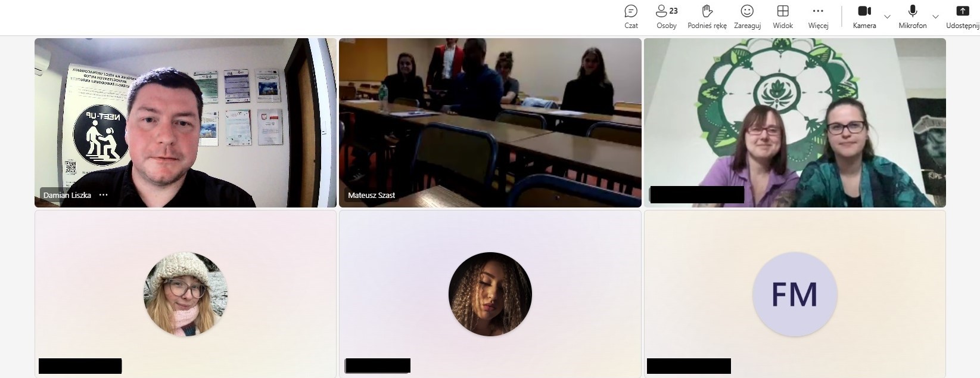This screenshot has width=980, height=378.
Task: Click the avatar wearing a knit hat
Action: (185, 294)
